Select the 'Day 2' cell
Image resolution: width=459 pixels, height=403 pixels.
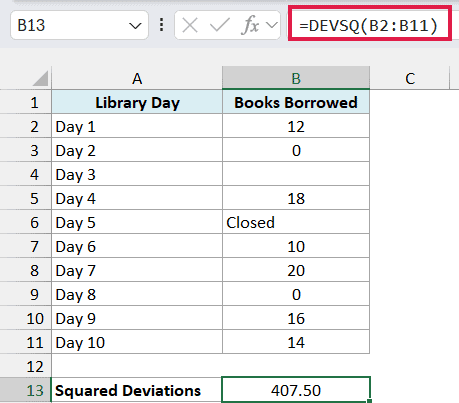pyautogui.click(x=137, y=150)
